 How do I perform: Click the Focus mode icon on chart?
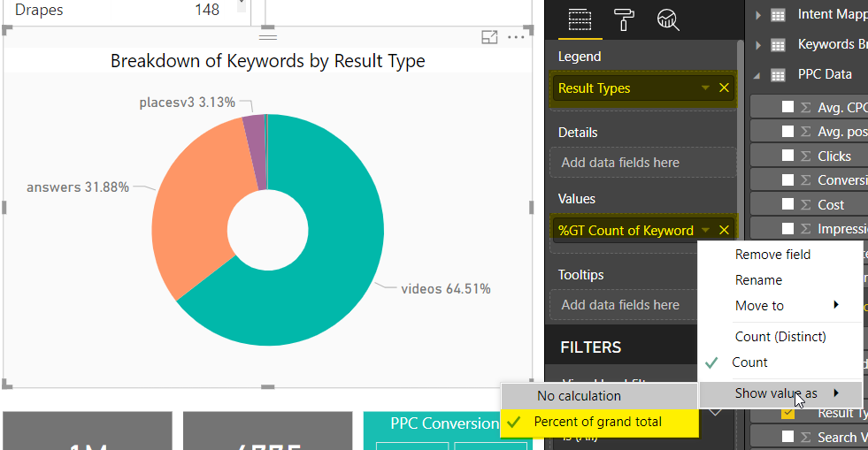tap(489, 37)
